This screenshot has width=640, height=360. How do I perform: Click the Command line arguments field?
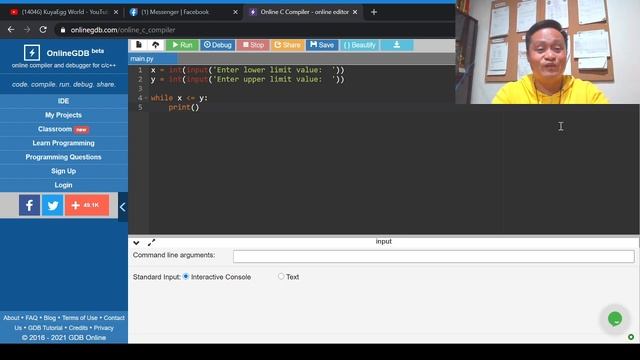(433, 256)
